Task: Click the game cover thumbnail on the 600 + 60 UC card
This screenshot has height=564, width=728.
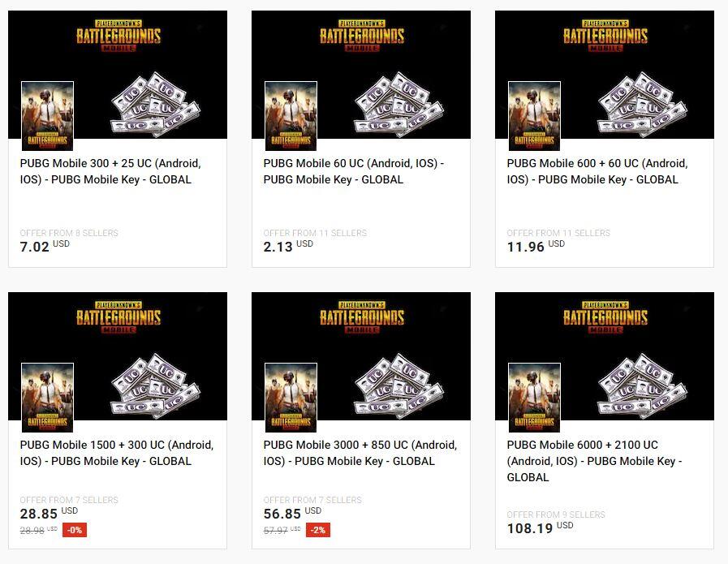Action: click(534, 116)
